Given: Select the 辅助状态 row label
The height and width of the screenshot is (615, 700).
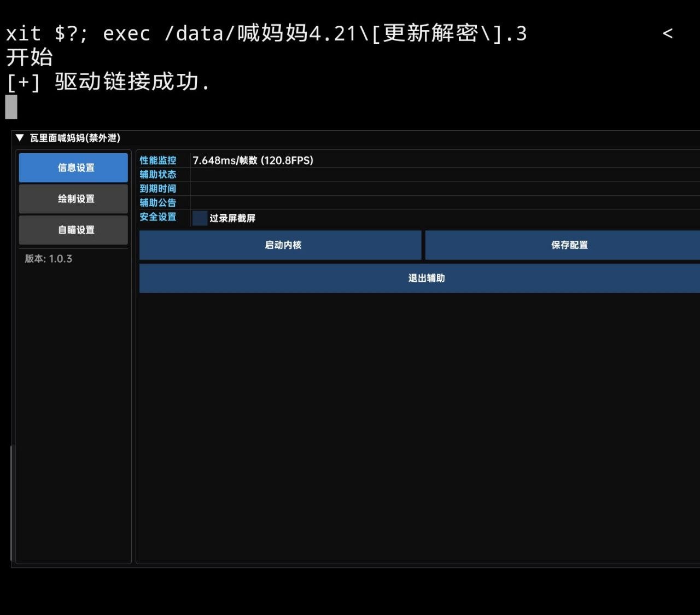Looking at the screenshot, I should pyautogui.click(x=158, y=175).
